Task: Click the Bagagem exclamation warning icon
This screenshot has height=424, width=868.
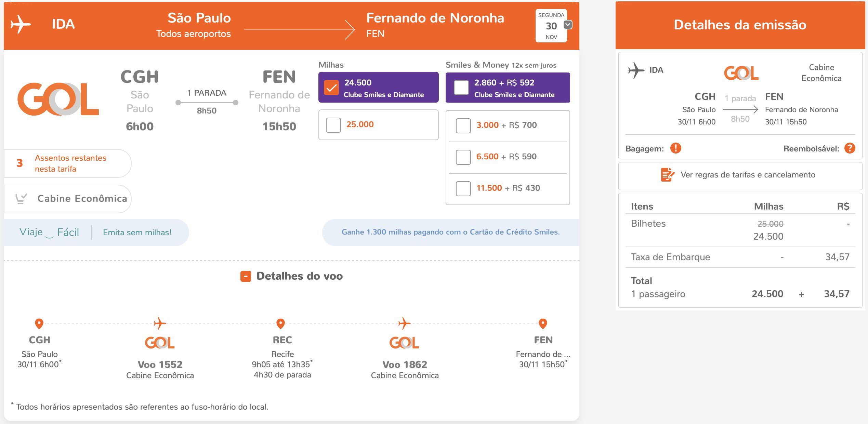Action: coord(675,148)
